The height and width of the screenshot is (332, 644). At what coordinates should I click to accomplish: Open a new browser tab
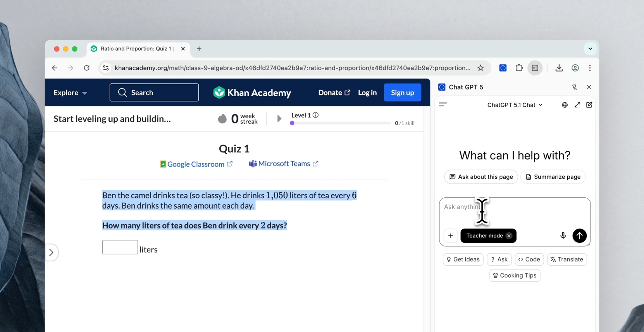click(199, 49)
